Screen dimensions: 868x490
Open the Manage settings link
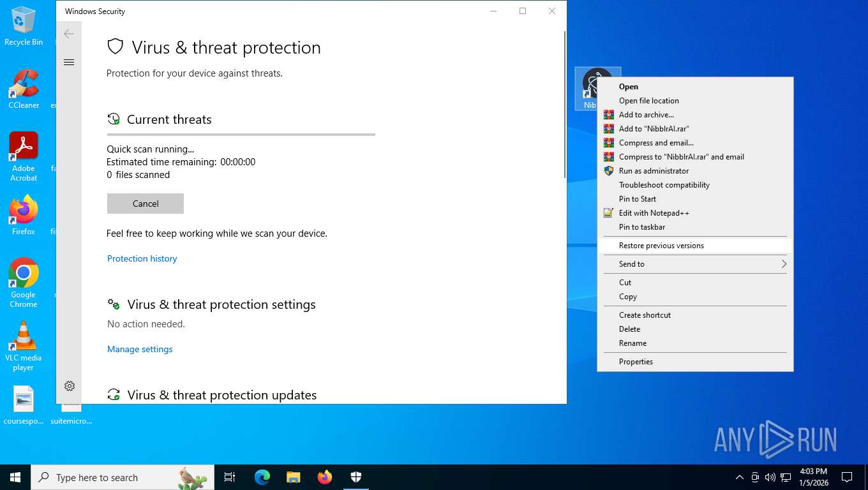140,349
